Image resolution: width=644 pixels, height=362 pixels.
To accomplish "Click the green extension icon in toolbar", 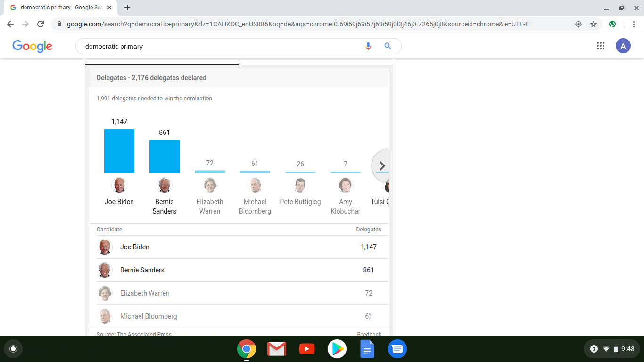I will tap(612, 24).
